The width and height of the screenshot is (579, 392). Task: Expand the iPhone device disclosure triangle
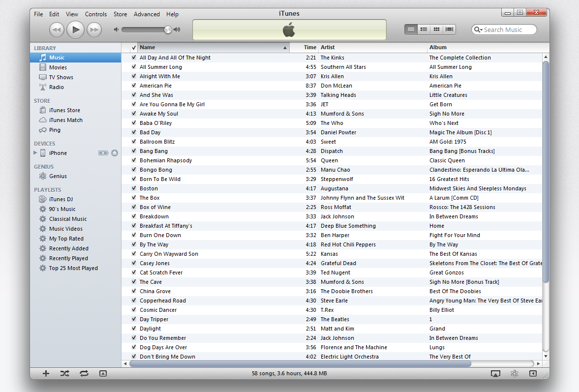click(x=35, y=153)
